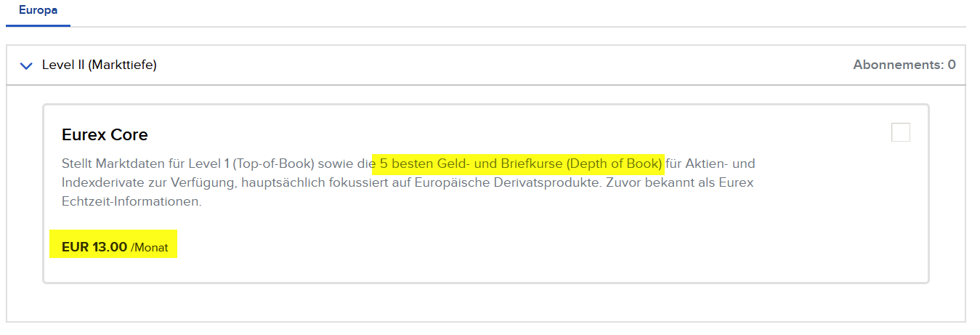
Task: Select the Europa tab
Action: (38, 11)
